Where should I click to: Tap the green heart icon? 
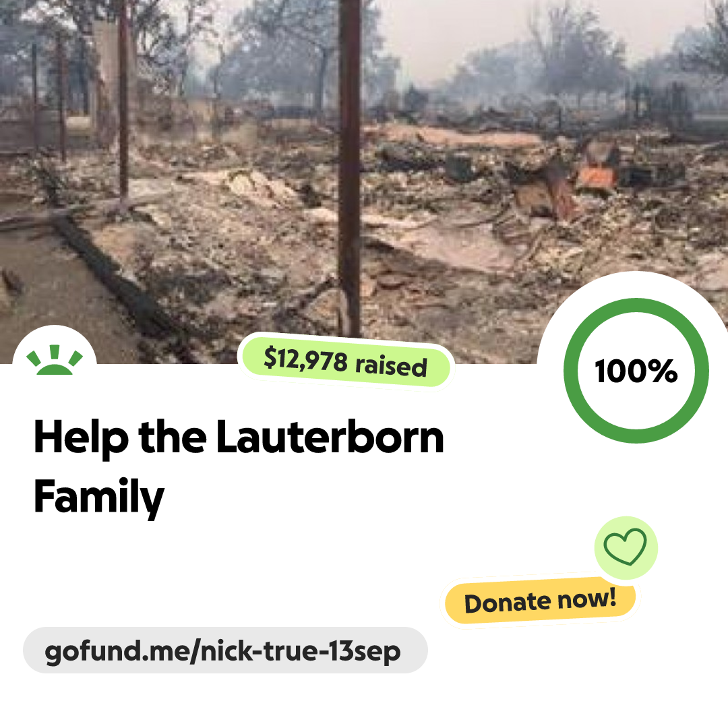click(625, 547)
